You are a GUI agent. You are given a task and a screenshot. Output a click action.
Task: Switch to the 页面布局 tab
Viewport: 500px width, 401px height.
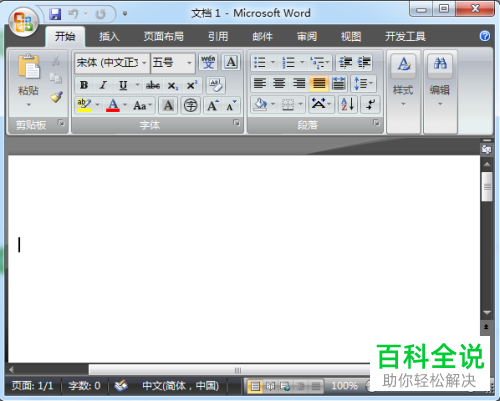coord(163,36)
